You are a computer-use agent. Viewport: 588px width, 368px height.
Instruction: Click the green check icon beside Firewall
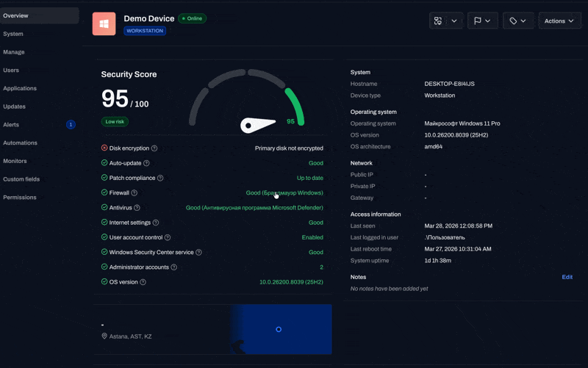tap(104, 192)
